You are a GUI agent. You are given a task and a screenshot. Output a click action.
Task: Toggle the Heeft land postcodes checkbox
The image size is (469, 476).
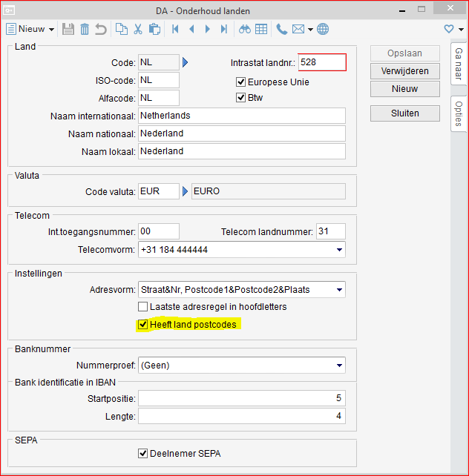tap(142, 325)
